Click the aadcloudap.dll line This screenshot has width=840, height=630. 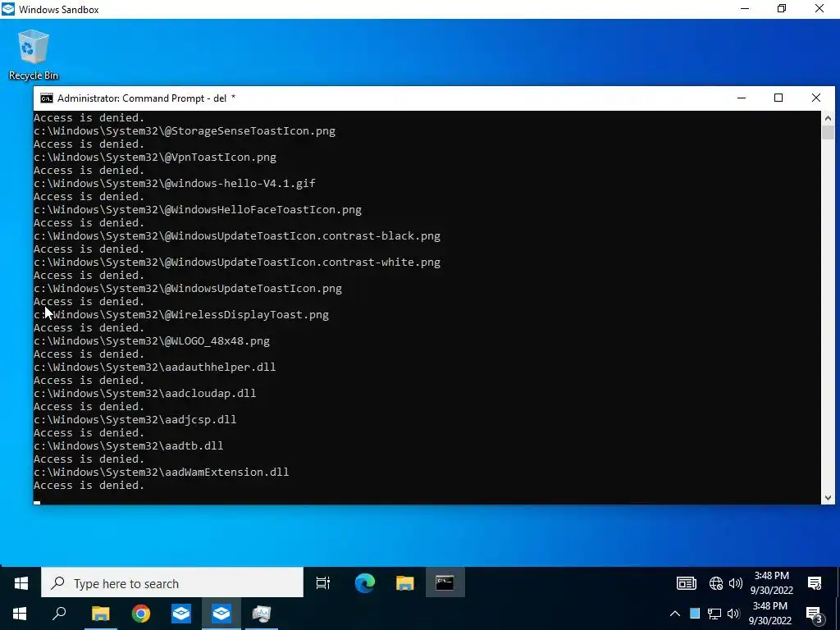[x=144, y=393]
